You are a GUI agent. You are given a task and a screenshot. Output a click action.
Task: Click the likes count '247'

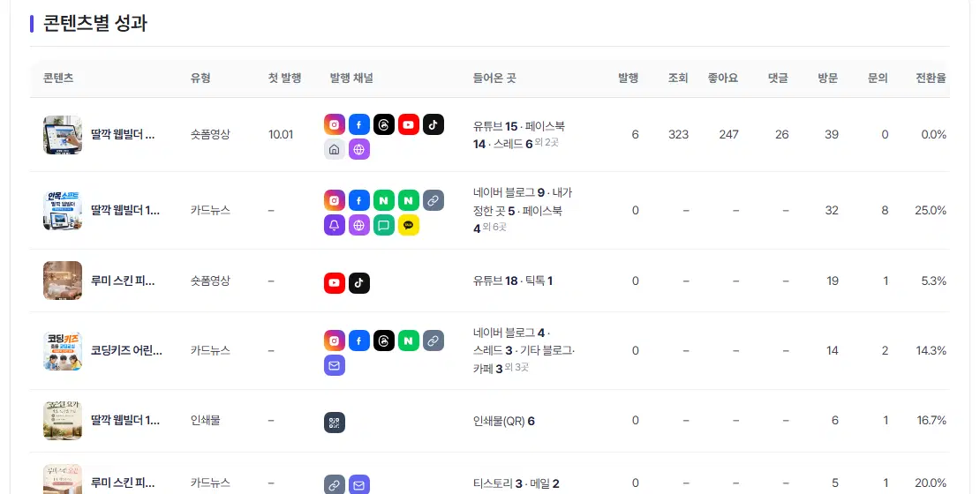pos(728,134)
